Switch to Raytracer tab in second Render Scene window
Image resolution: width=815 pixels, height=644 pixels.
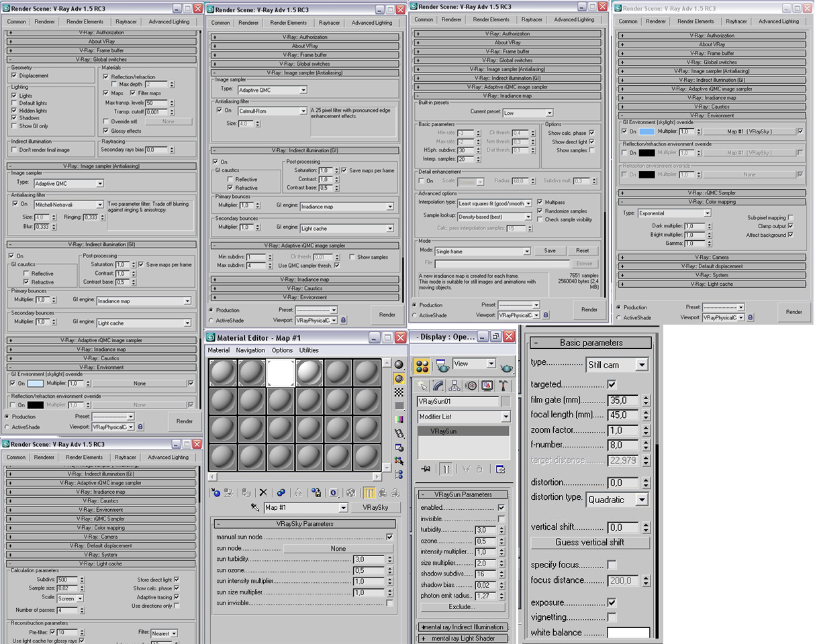[x=329, y=23]
